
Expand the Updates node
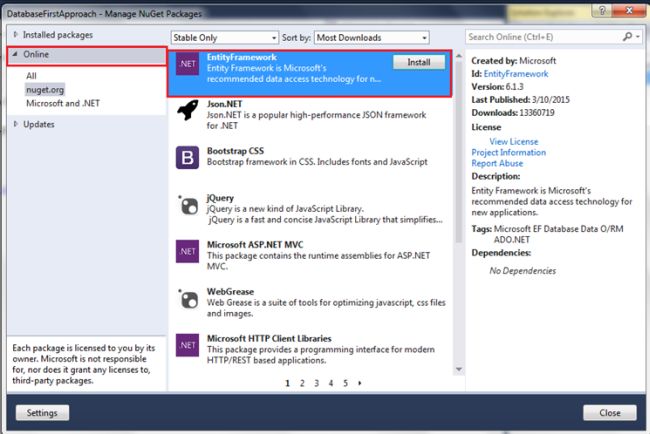coord(15,124)
